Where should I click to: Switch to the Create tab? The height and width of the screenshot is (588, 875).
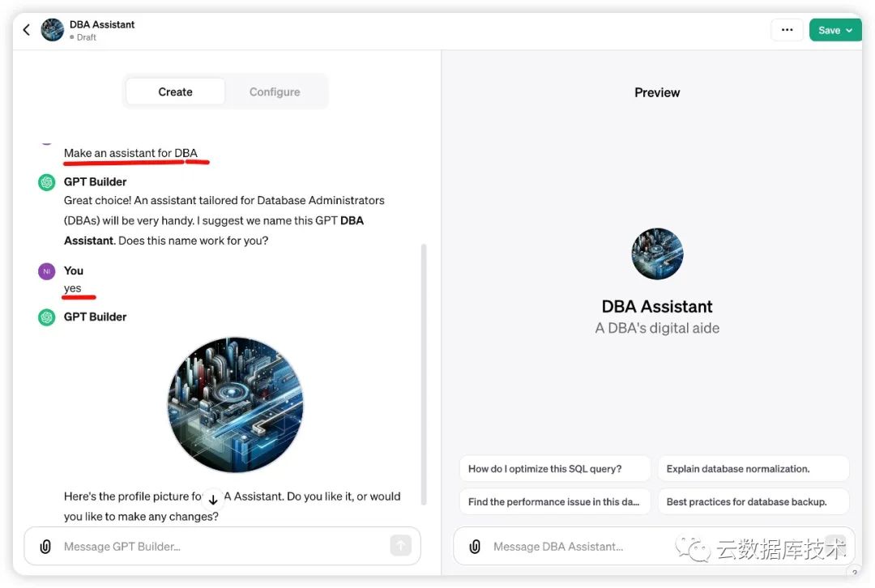(175, 92)
